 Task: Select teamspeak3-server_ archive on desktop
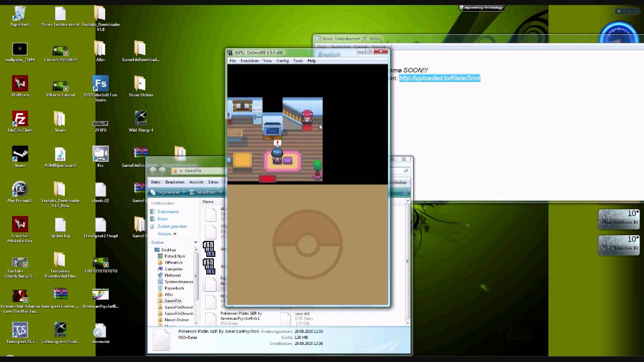click(60, 297)
